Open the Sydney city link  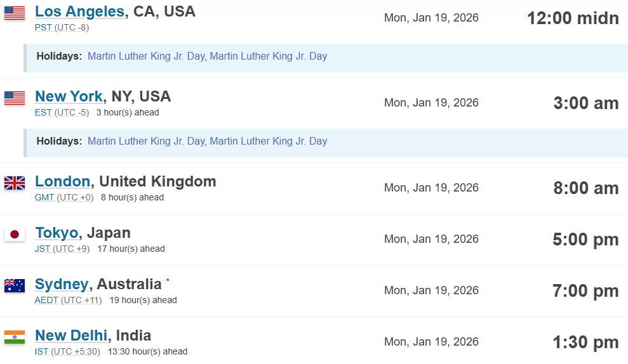pos(61,284)
